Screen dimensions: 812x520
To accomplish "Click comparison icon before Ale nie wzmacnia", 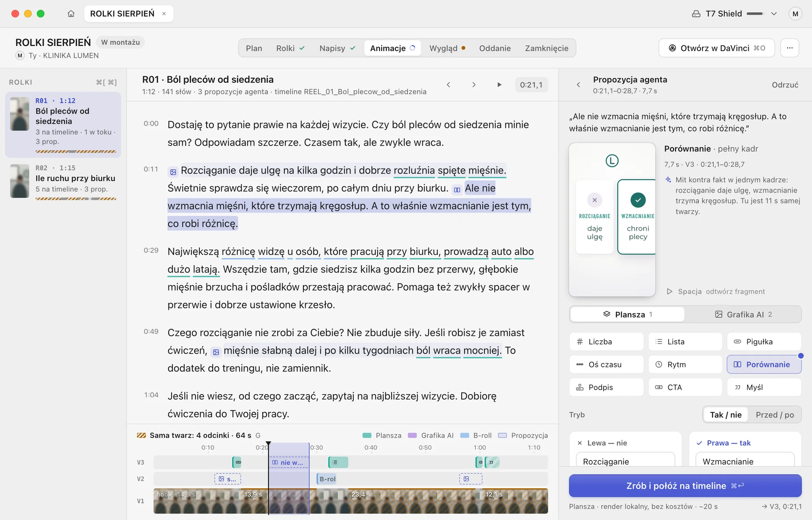I will click(x=457, y=190).
